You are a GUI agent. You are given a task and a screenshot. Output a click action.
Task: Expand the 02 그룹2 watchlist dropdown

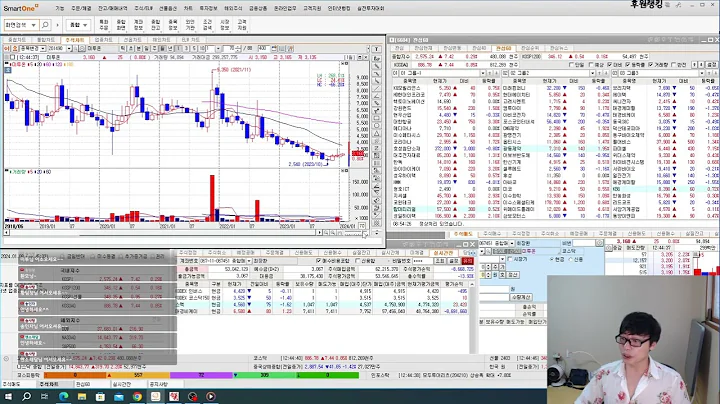[592, 73]
